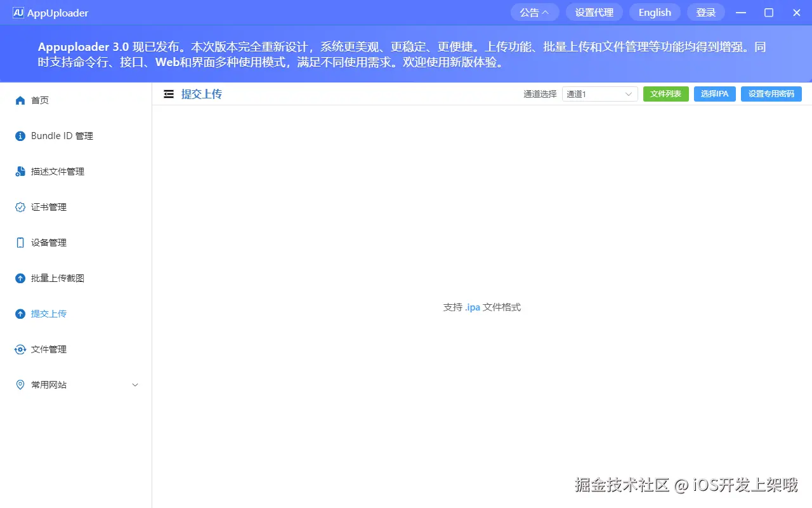
Task: Click the .ipa link in the hint text
Action: click(472, 307)
